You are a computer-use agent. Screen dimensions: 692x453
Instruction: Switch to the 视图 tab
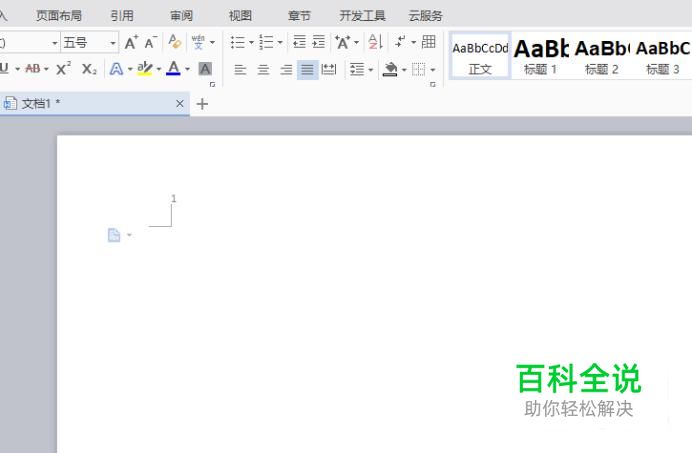coord(240,16)
